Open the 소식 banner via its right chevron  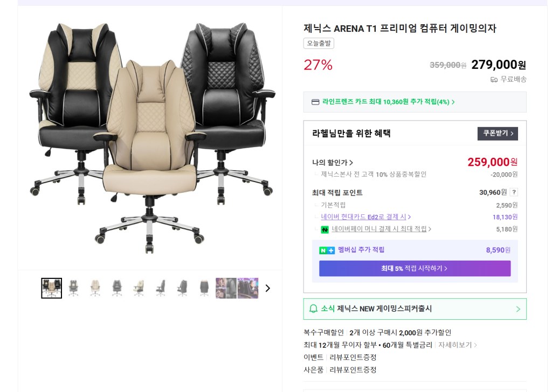pos(518,309)
